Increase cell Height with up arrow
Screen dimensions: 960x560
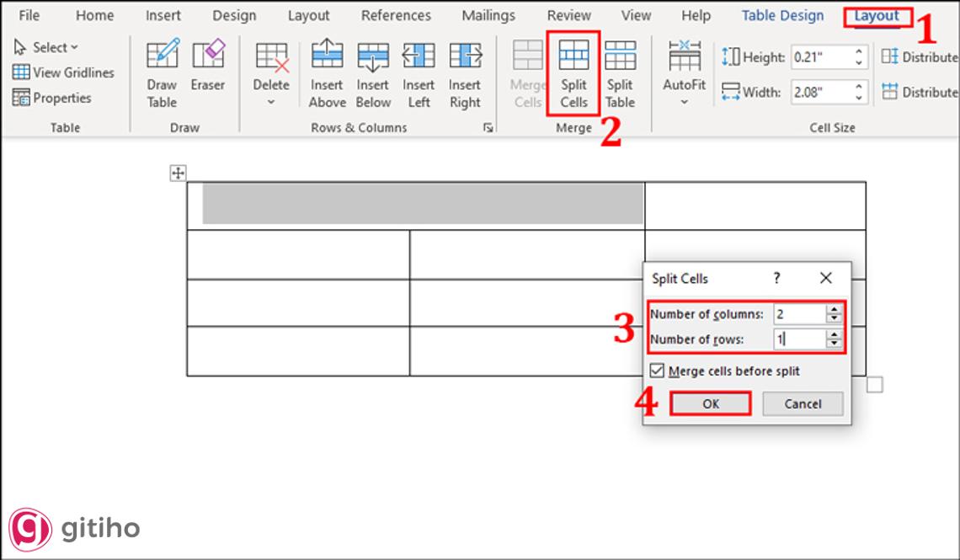859,52
